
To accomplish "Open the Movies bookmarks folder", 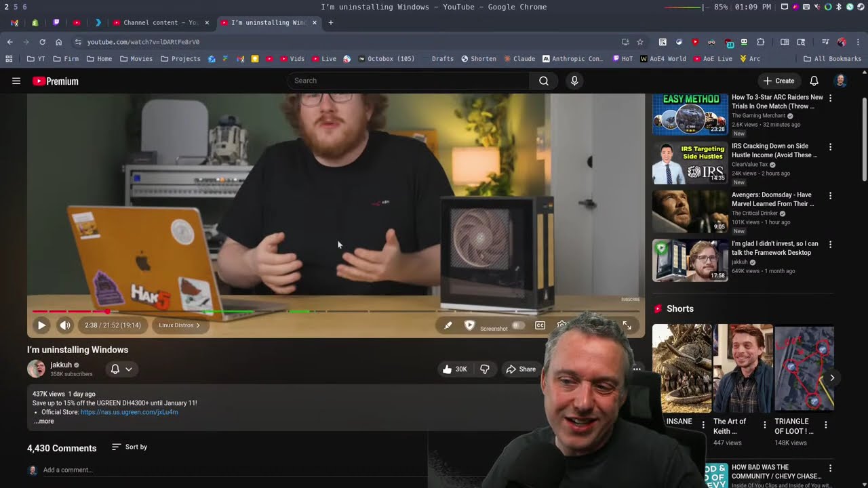I will pyautogui.click(x=136, y=59).
